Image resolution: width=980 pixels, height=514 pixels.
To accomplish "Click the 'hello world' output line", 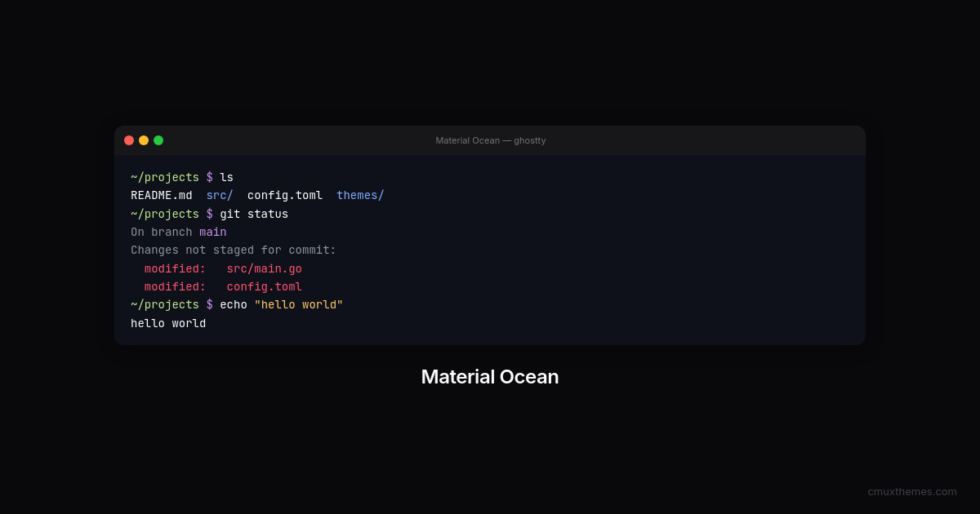I will (x=168, y=323).
